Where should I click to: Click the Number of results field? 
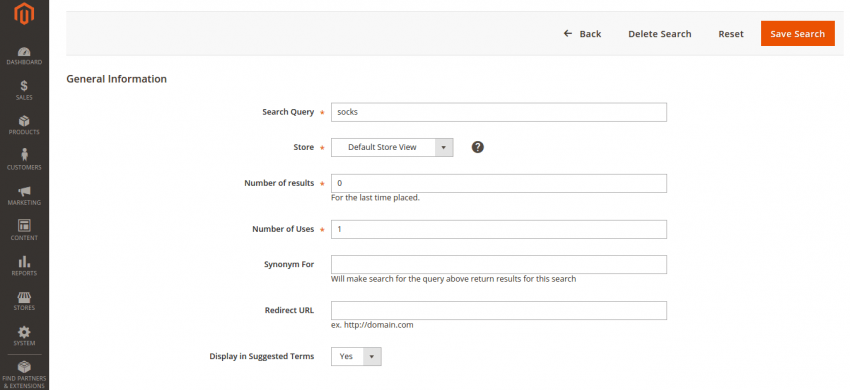[499, 183]
